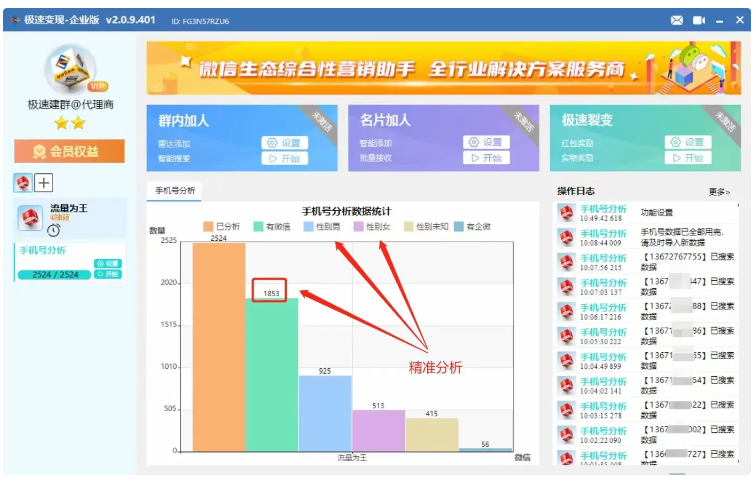756x481 pixels.
Task: Click the video camera icon in title bar
Action: click(x=699, y=20)
